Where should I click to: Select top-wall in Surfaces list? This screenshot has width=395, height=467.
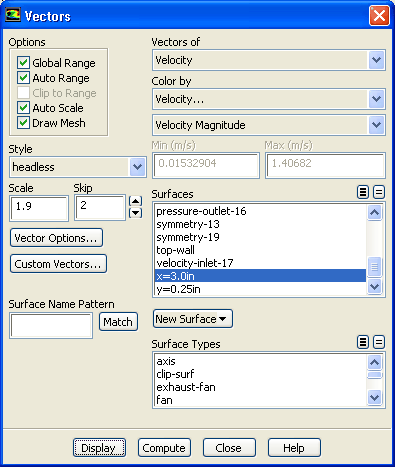[260, 250]
